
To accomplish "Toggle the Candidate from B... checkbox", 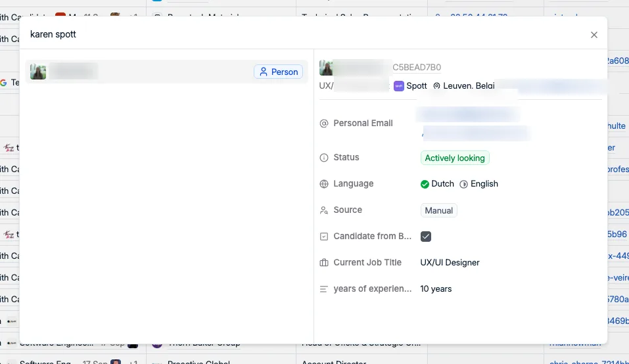I will tap(426, 237).
